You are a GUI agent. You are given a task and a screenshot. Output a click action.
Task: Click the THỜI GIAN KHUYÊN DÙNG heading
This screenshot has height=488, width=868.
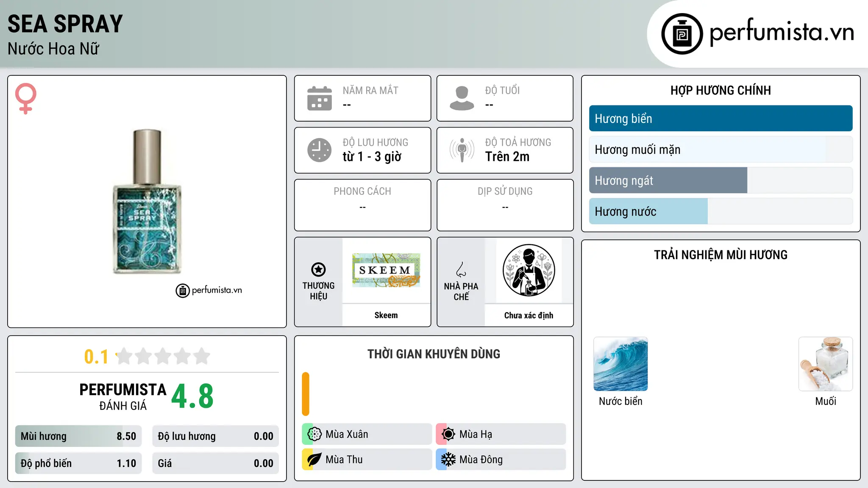434,354
